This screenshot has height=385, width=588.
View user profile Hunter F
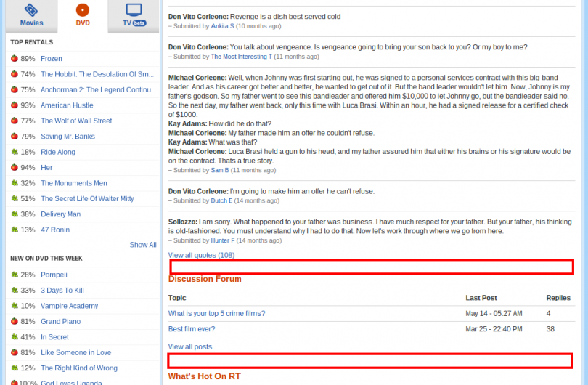click(x=223, y=240)
